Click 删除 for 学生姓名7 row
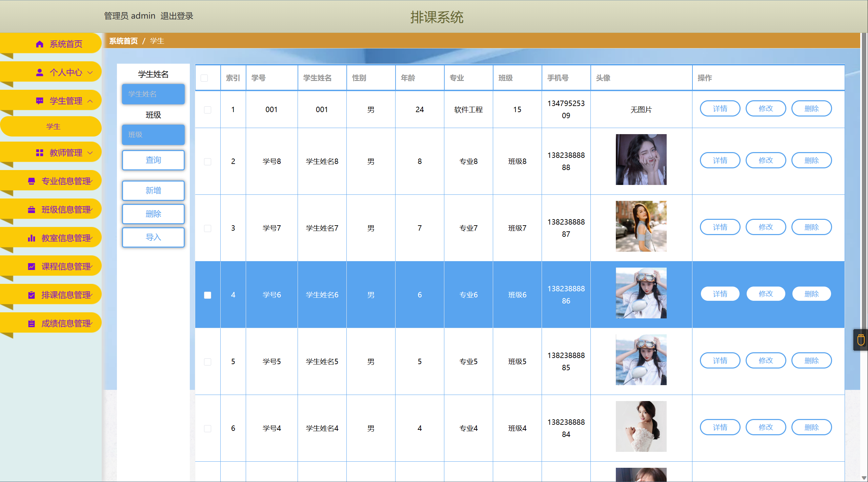This screenshot has width=868, height=482. 811,227
